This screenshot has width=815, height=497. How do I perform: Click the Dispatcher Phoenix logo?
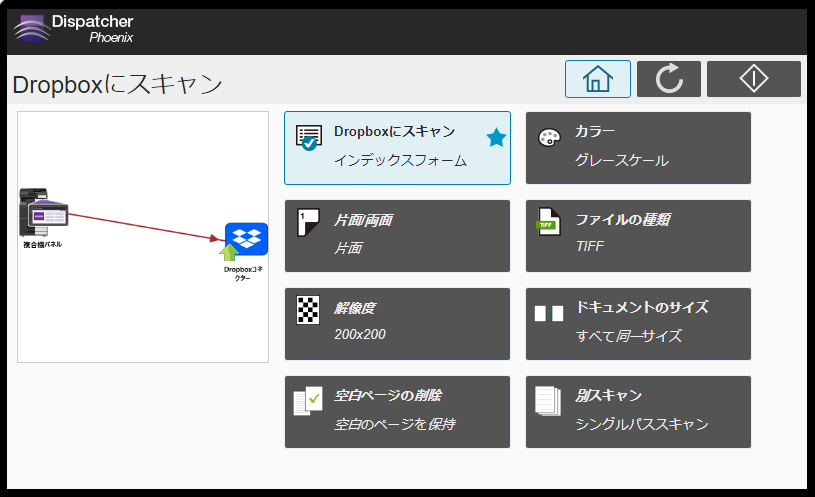[x=73, y=29]
